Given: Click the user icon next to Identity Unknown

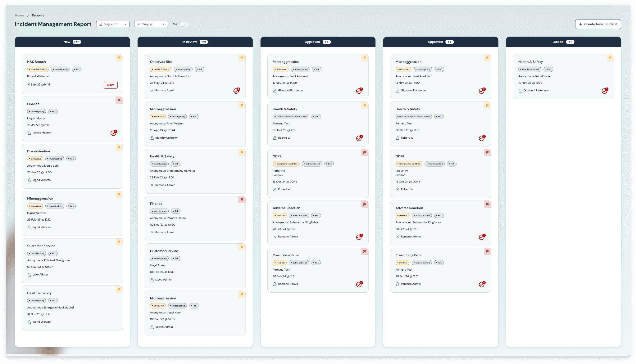Looking at the screenshot, I should point(152,138).
